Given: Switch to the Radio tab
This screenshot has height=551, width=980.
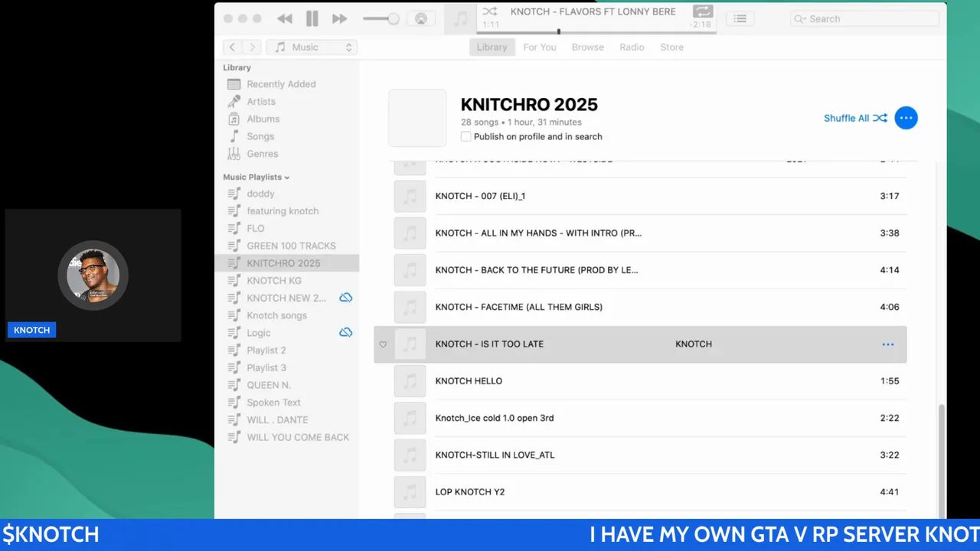Looking at the screenshot, I should pyautogui.click(x=632, y=47).
